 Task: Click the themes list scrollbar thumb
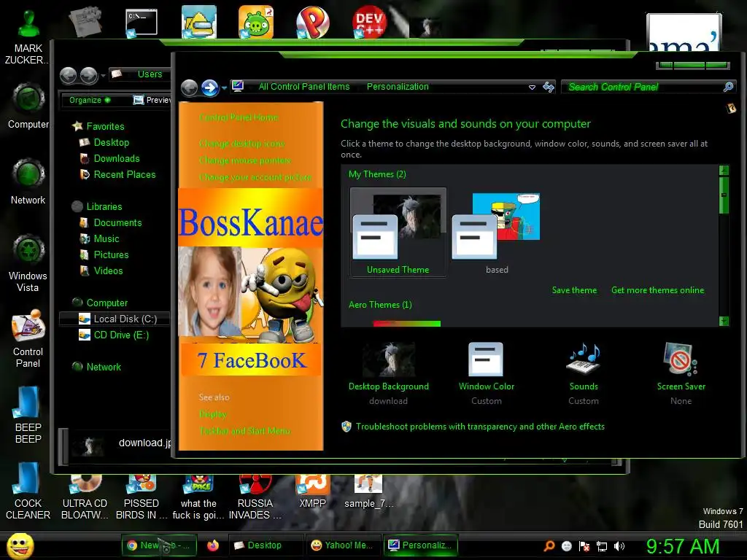(x=724, y=195)
